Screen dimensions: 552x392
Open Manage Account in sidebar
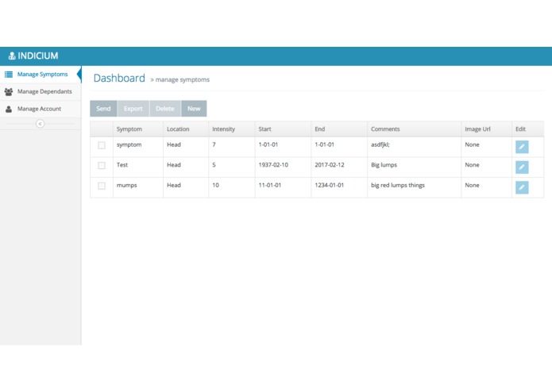point(41,109)
